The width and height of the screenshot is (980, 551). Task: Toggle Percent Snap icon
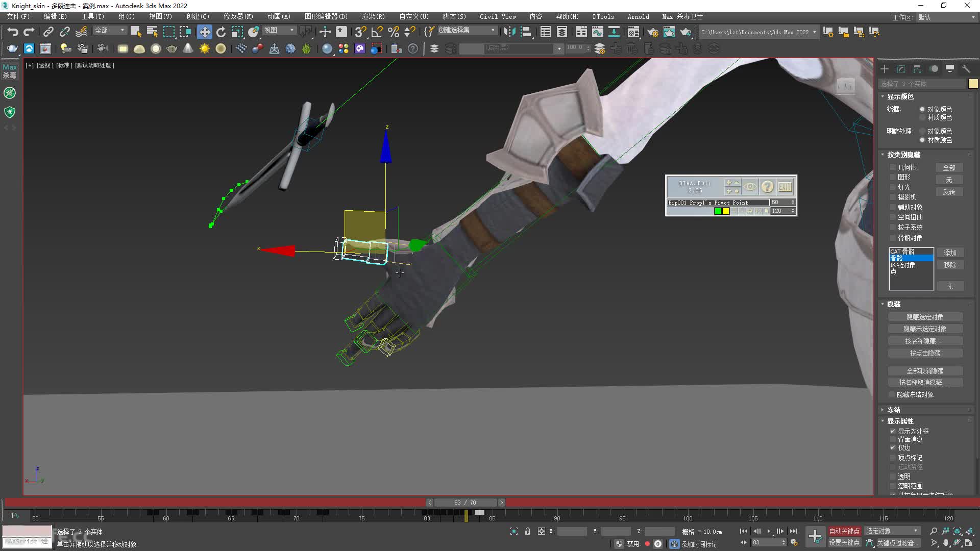[x=394, y=32]
